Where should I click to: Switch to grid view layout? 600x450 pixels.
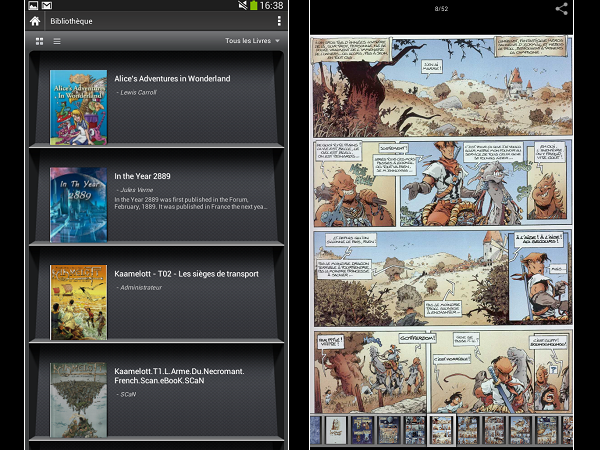39,41
